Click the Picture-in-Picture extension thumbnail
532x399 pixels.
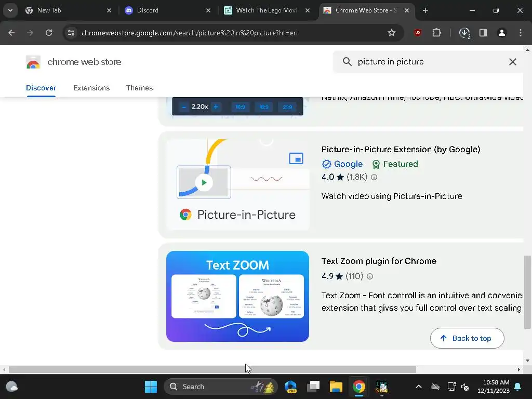(x=237, y=184)
